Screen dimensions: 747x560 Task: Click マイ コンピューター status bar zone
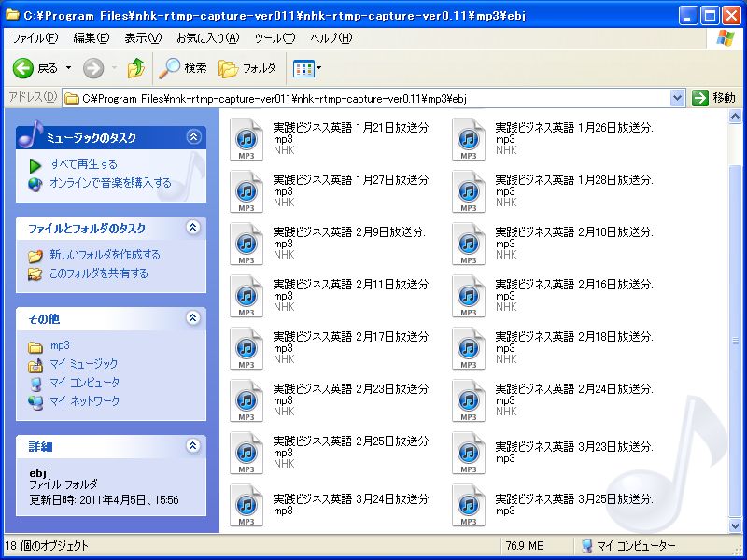[x=628, y=546]
